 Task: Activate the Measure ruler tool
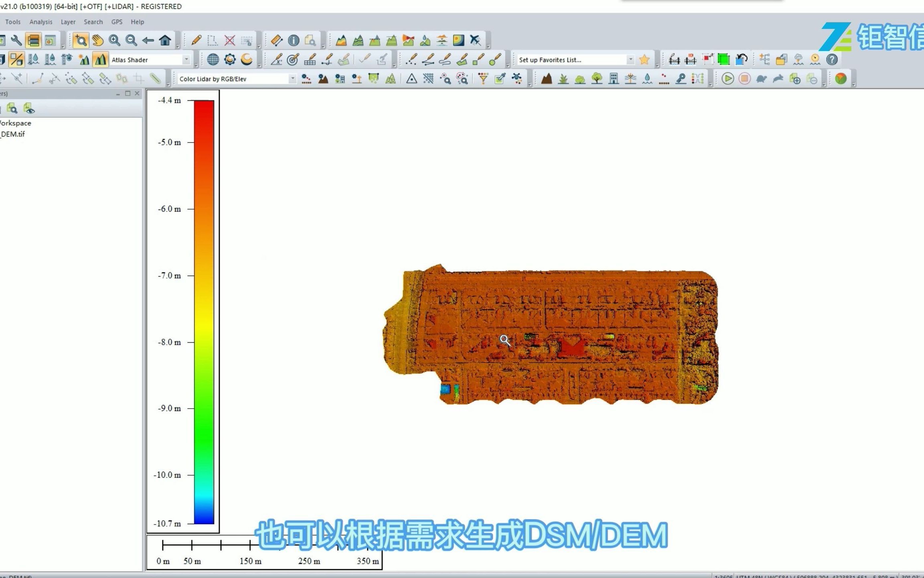click(276, 40)
